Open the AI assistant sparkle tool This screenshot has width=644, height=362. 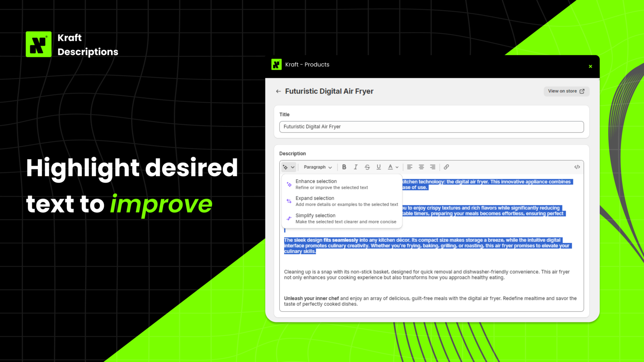point(286,167)
